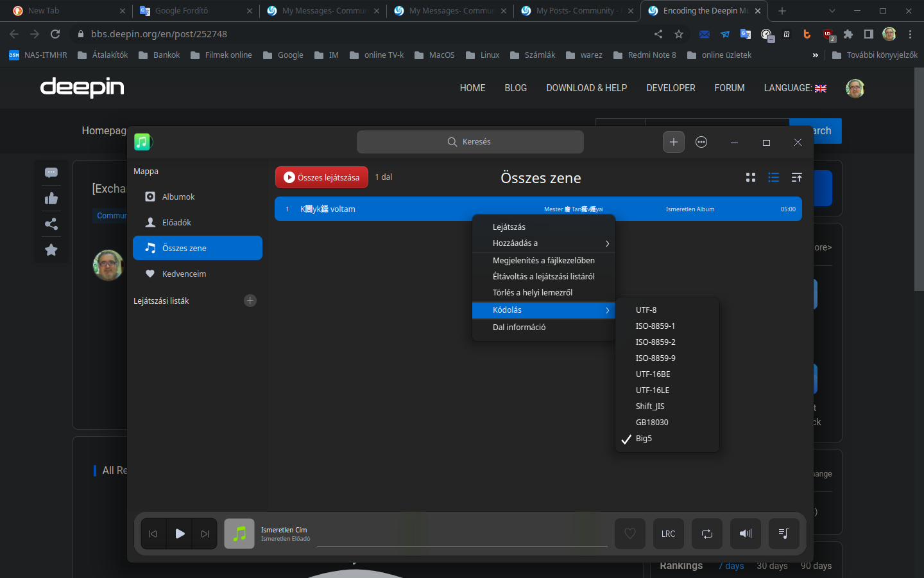Open the sort order options icon
Image resolution: width=924 pixels, height=578 pixels.
[x=797, y=177]
